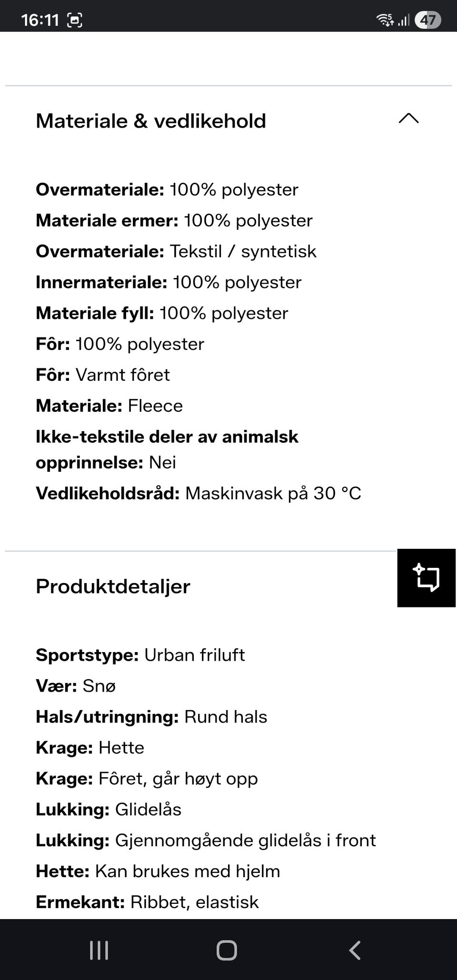
Task: Tap the Wi-Fi status icon
Action: pyautogui.click(x=385, y=20)
